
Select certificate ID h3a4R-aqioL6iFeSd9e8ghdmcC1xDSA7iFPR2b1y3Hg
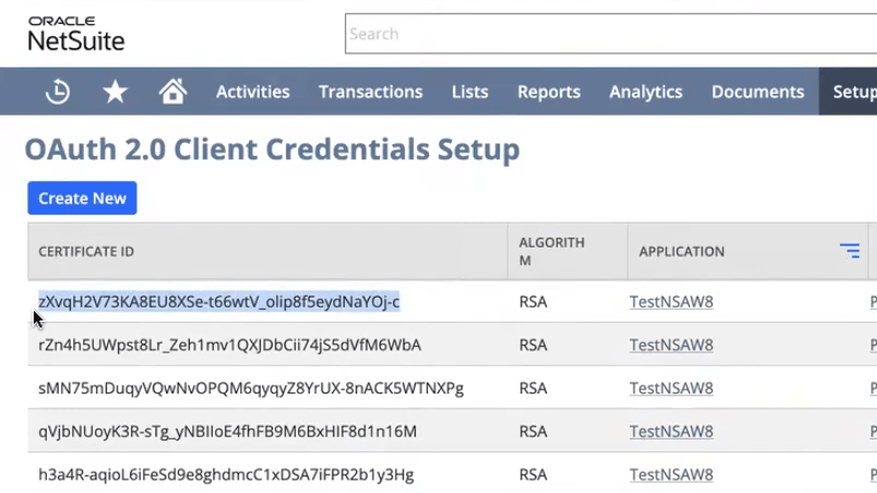(x=226, y=475)
